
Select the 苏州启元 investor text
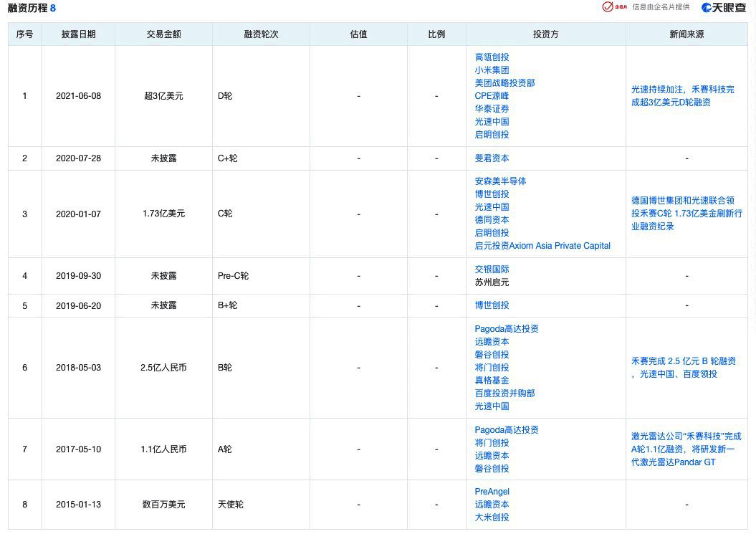coord(492,282)
